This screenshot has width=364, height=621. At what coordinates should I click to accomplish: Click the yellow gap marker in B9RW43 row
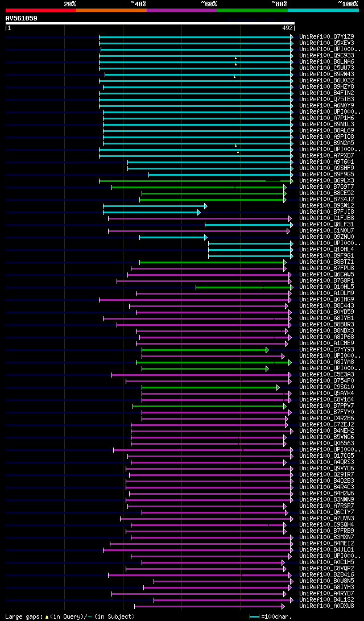[x=234, y=76]
